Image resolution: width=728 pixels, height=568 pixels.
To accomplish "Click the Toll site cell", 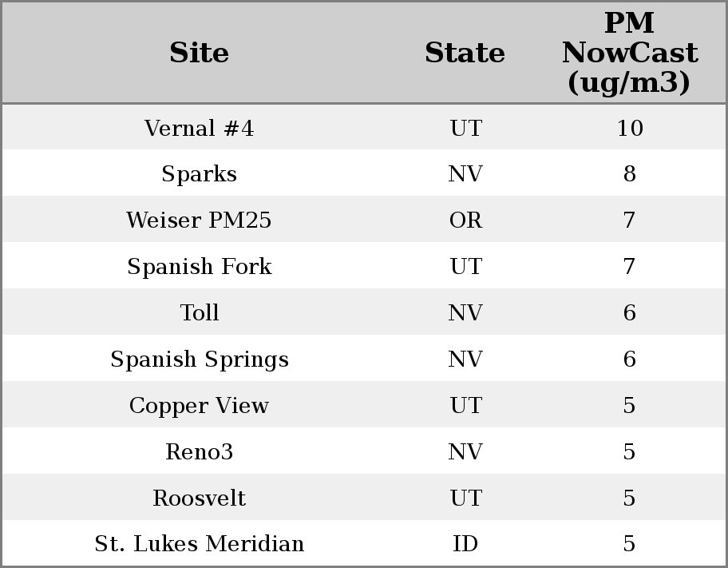I will [199, 313].
